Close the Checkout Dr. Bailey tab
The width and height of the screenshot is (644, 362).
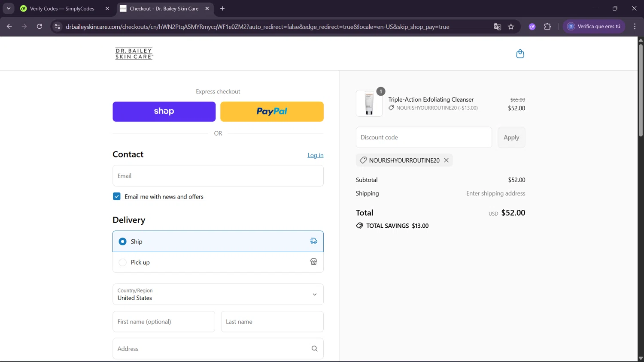[x=207, y=9]
